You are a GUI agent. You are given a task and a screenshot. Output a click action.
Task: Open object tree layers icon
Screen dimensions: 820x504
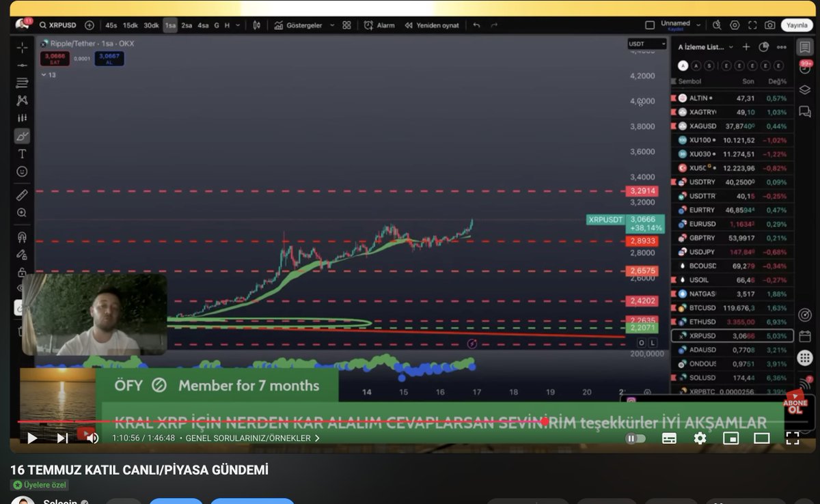pos(804,89)
